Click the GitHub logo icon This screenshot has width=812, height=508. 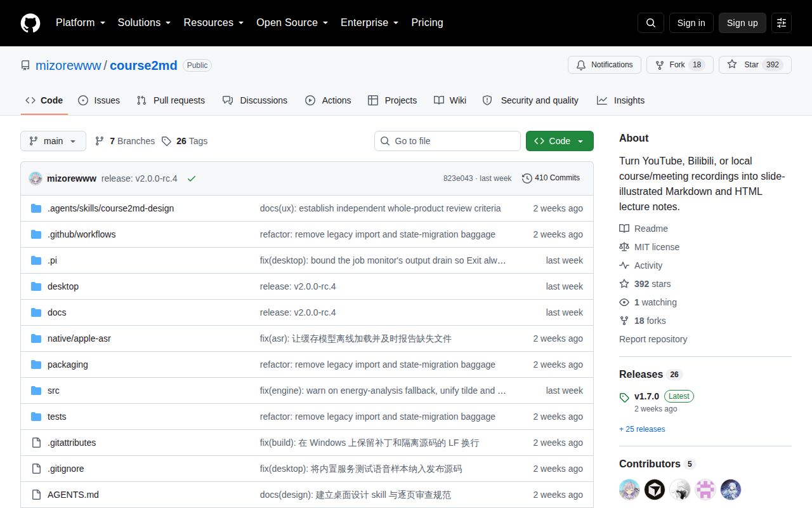pyautogui.click(x=30, y=23)
